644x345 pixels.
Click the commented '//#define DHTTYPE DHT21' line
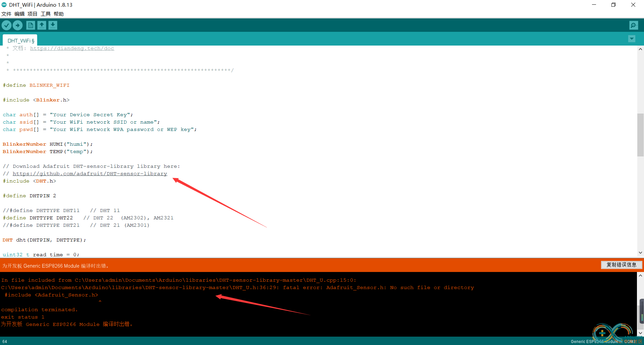tap(76, 225)
